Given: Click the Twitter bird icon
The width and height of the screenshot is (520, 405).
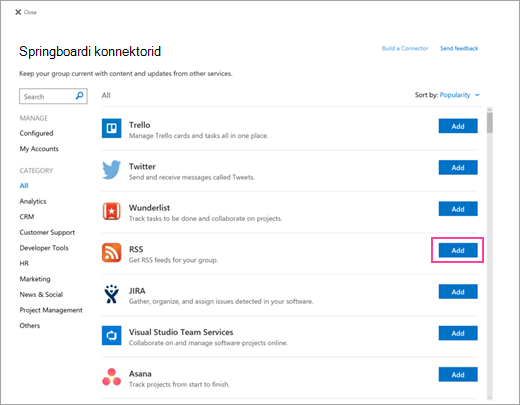Looking at the screenshot, I should (x=111, y=169).
